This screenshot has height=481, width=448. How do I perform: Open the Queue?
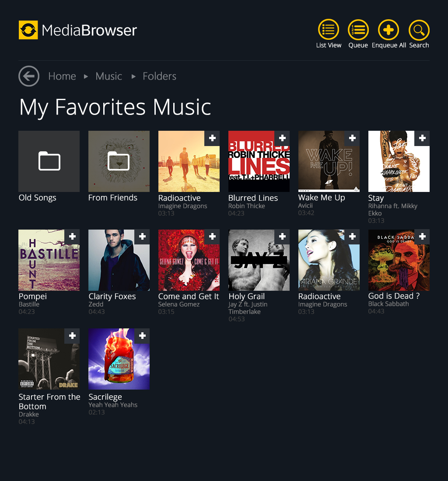pyautogui.click(x=358, y=34)
